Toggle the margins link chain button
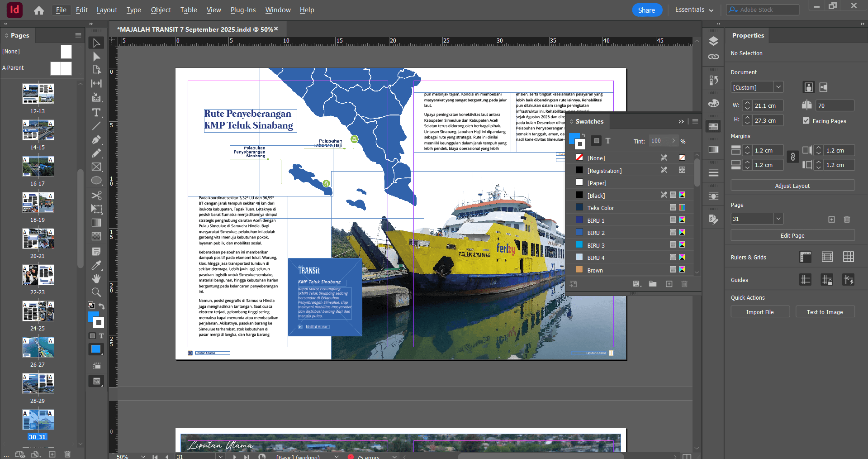This screenshot has height=459, width=868. pyautogui.click(x=792, y=157)
